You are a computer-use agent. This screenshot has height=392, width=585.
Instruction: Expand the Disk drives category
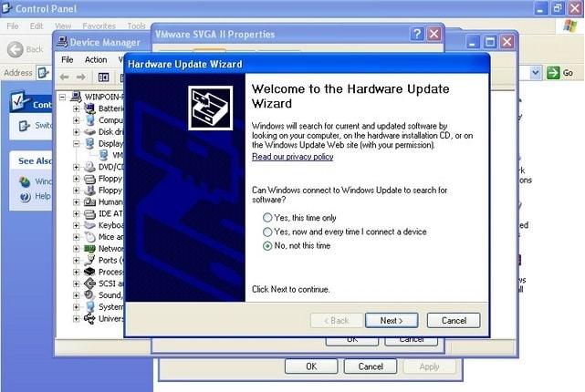pyautogui.click(x=76, y=132)
